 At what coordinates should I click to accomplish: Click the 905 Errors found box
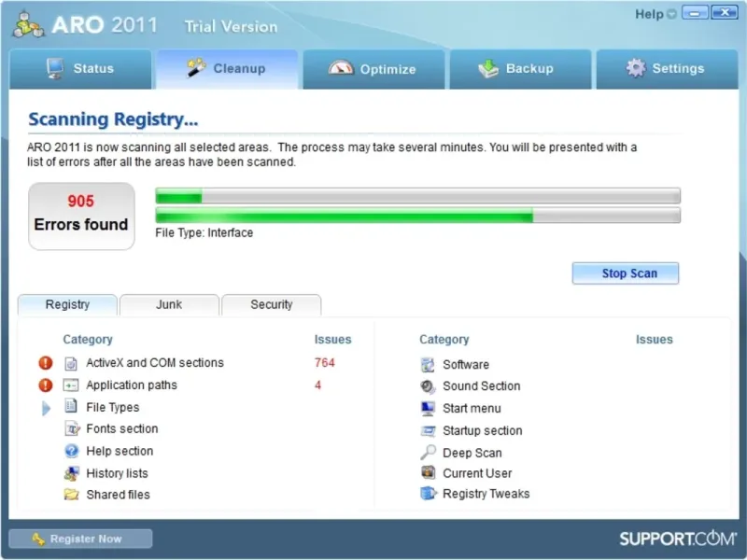(81, 217)
